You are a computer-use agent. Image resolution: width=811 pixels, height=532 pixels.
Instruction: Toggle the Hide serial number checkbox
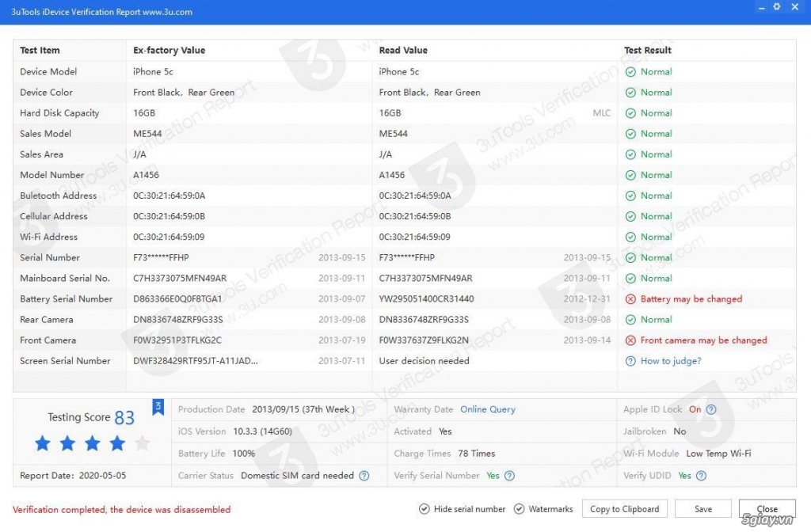pyautogui.click(x=425, y=509)
